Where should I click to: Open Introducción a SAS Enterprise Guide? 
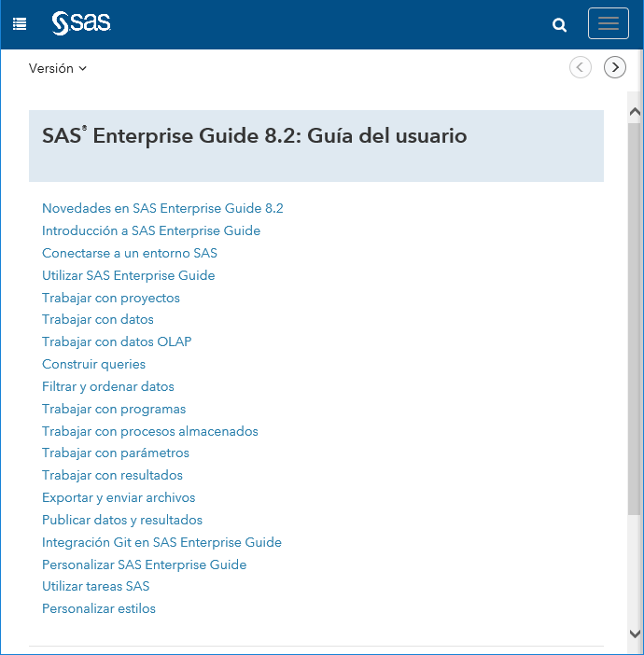(x=151, y=230)
